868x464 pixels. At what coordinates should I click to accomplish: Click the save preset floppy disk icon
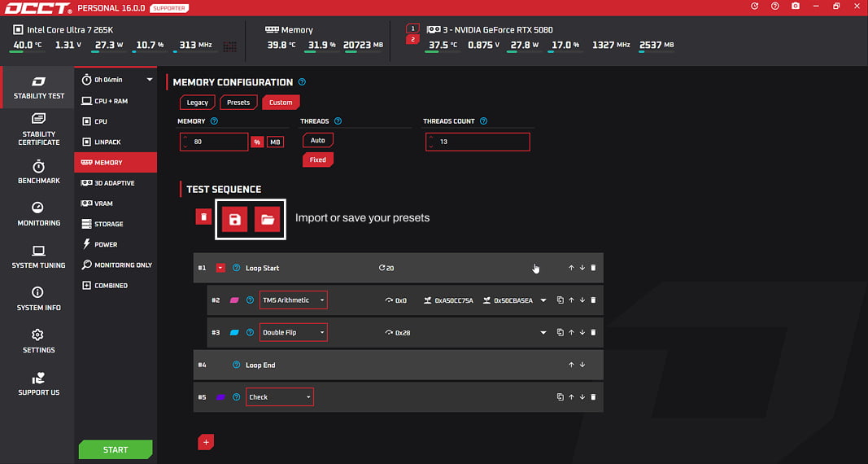(x=234, y=219)
